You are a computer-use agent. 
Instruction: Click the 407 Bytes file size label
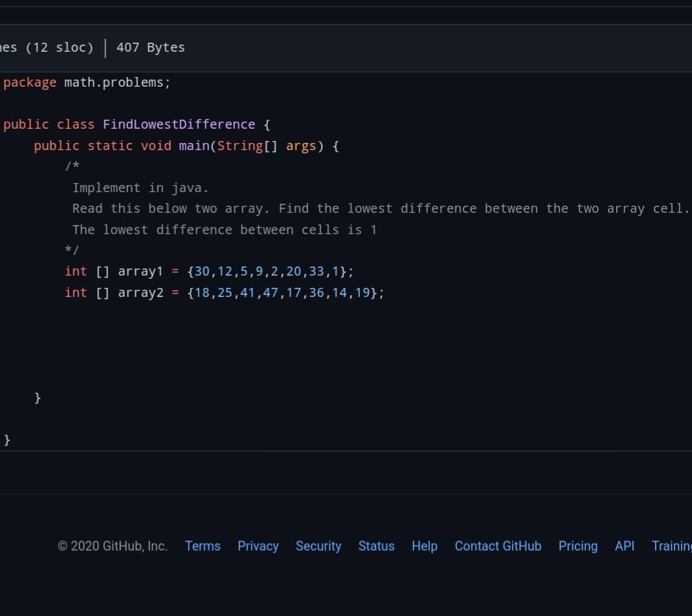click(x=150, y=47)
